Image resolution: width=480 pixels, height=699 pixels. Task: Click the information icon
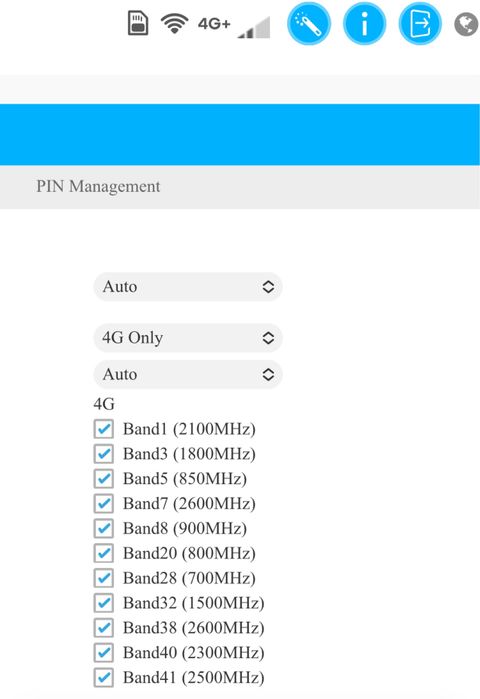pyautogui.click(x=364, y=23)
